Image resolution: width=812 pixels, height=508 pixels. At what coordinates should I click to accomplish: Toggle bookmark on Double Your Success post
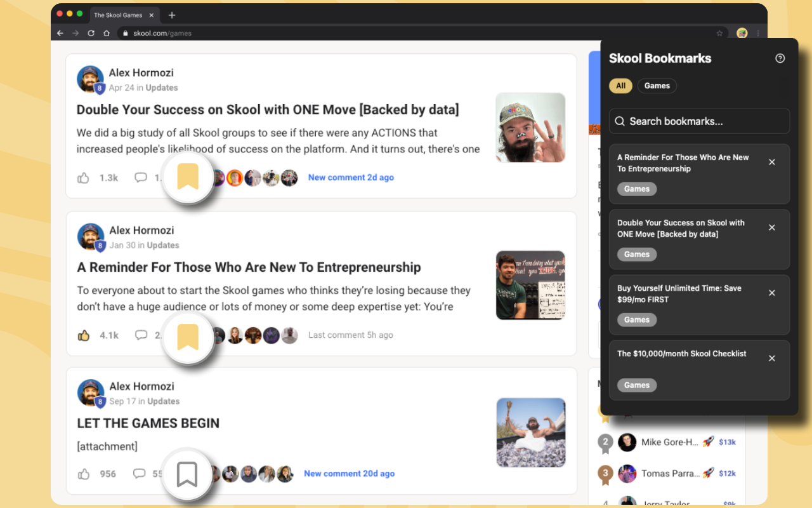click(x=187, y=178)
